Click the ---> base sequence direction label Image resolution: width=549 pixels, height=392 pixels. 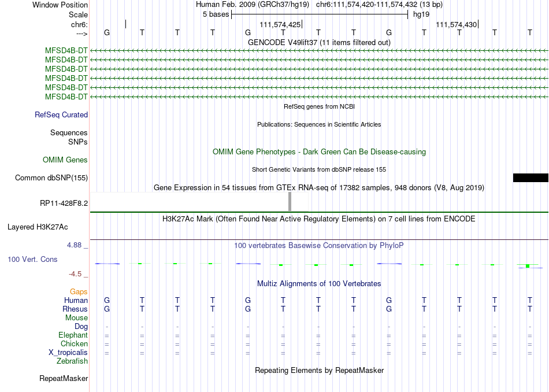[x=81, y=34]
